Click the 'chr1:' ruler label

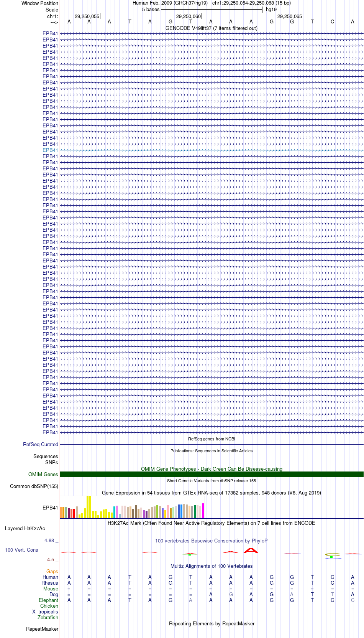[x=52, y=16]
